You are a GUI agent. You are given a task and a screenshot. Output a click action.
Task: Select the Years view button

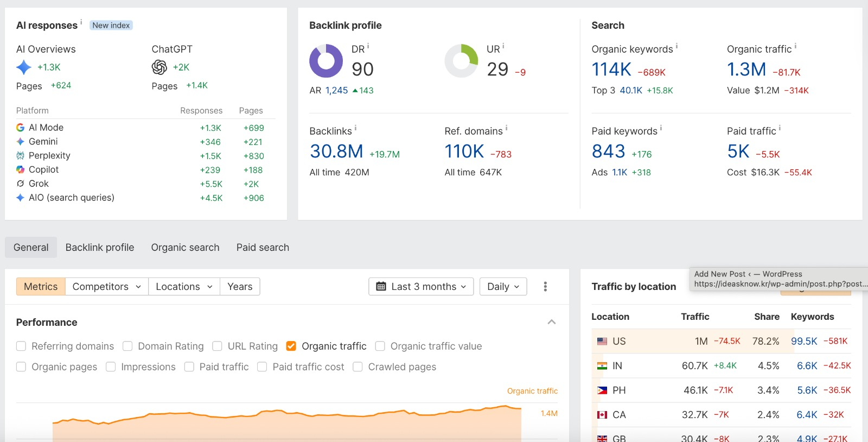240,287
